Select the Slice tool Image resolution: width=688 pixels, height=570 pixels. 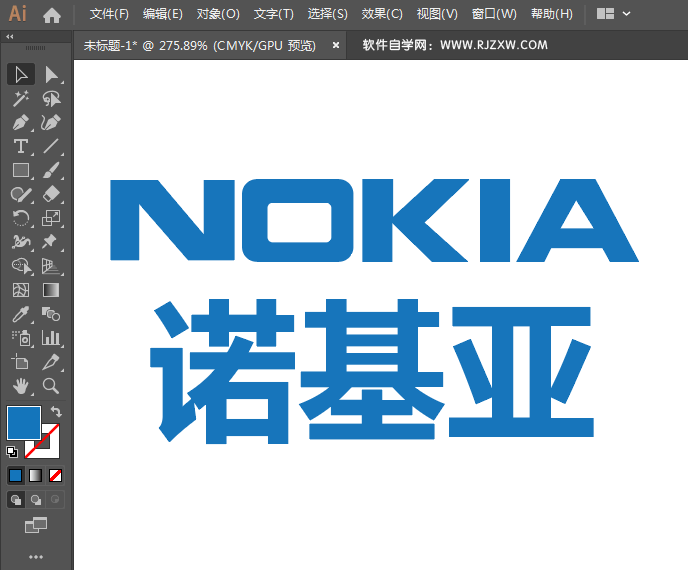tap(51, 362)
